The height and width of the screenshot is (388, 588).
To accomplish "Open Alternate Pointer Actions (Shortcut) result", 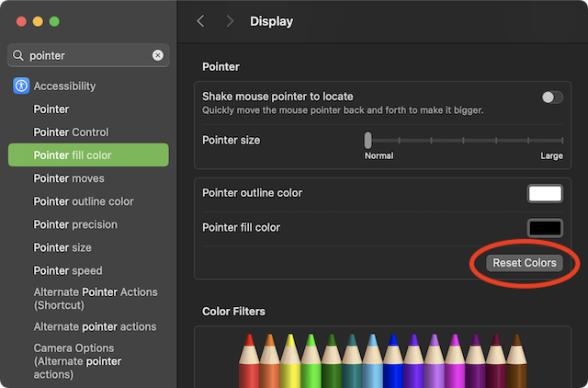I will pyautogui.click(x=96, y=298).
